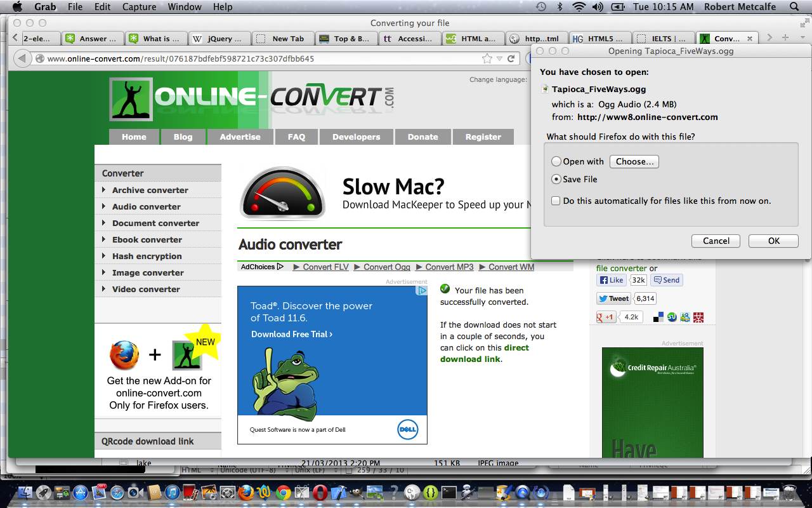Click the Donate navigation button
Viewport: 812px width, 508px height.
(x=422, y=137)
